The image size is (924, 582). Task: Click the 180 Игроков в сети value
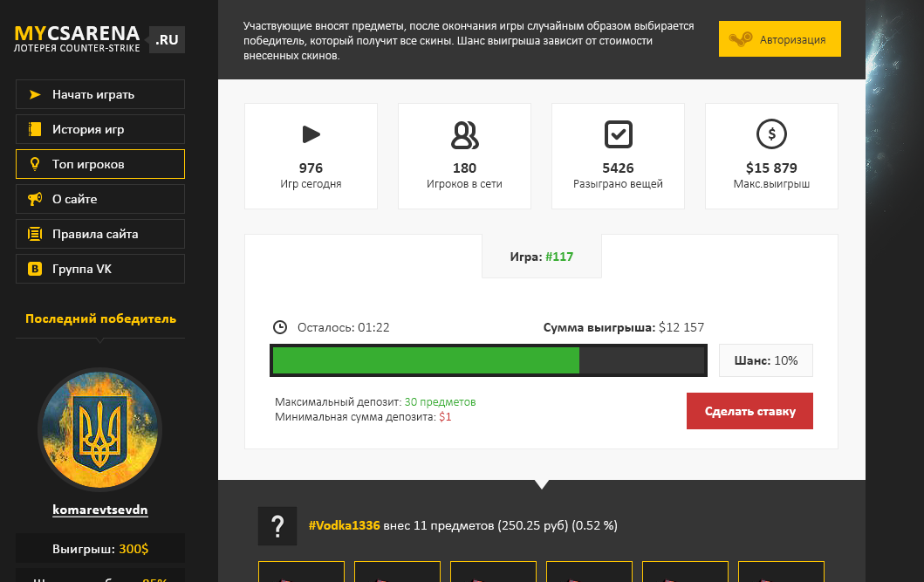pos(464,168)
